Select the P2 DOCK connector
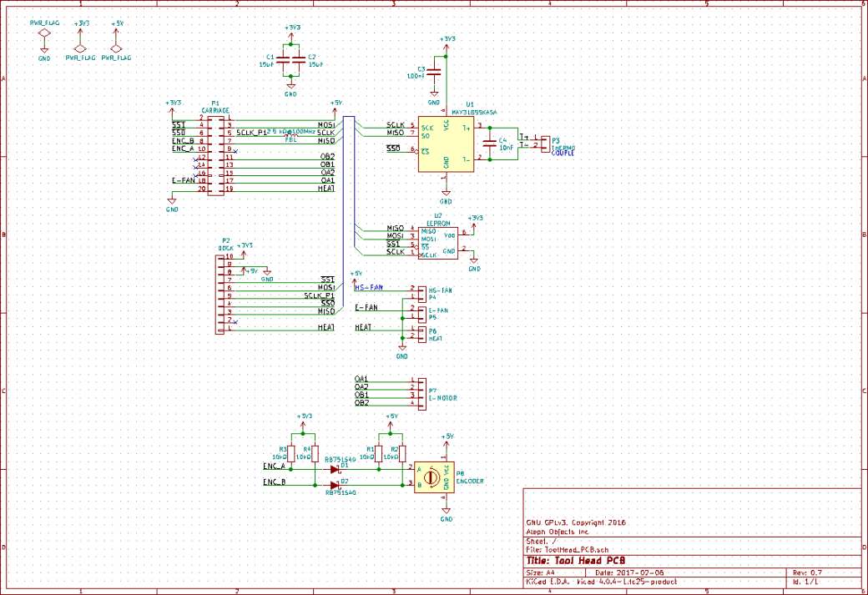868x595 pixels. pos(223,292)
